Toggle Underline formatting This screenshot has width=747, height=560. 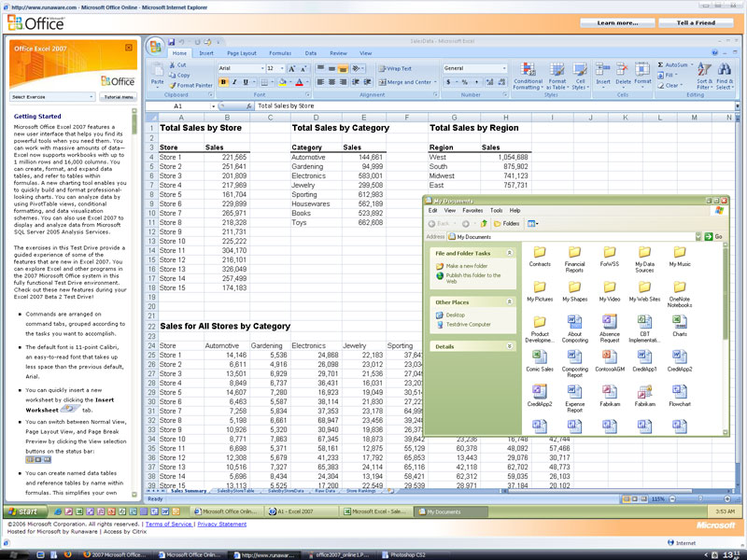click(246, 82)
